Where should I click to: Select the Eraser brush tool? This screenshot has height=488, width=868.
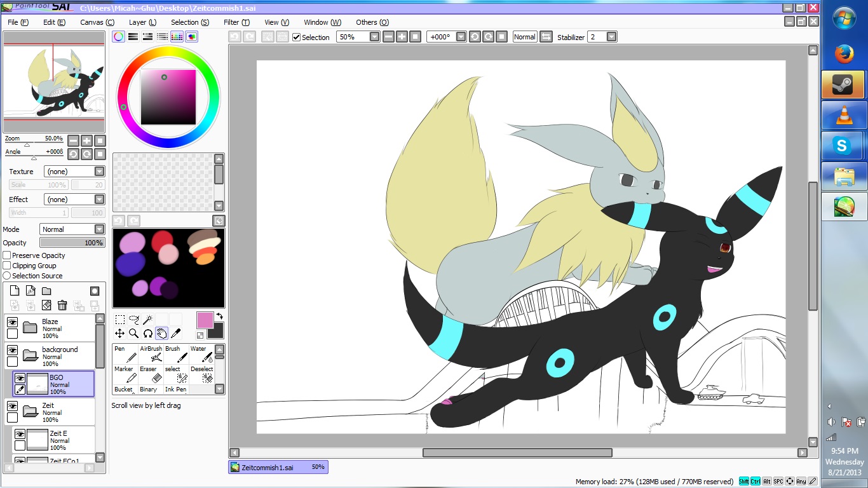(151, 374)
